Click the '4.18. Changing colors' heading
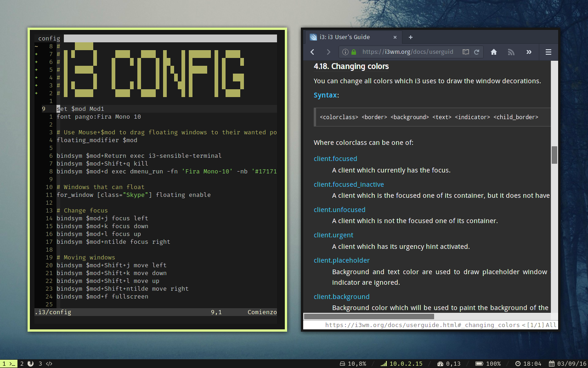588x368 pixels. [351, 66]
